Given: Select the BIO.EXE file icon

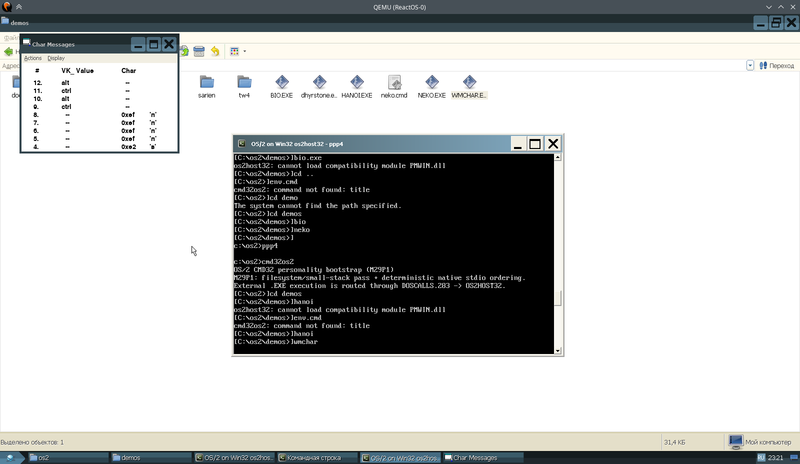Looking at the screenshot, I should pyautogui.click(x=282, y=86).
